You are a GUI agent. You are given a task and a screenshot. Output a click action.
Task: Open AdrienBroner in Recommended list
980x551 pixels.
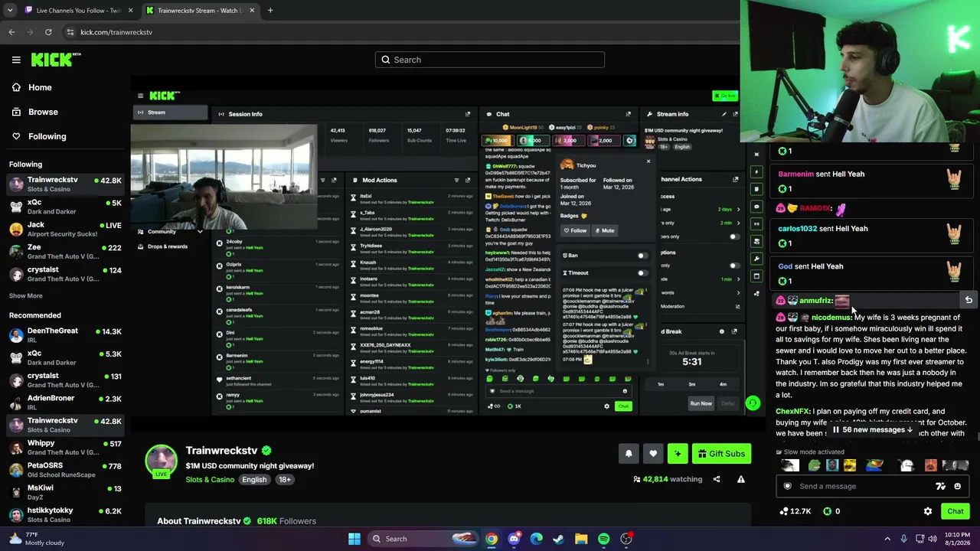[64, 403]
